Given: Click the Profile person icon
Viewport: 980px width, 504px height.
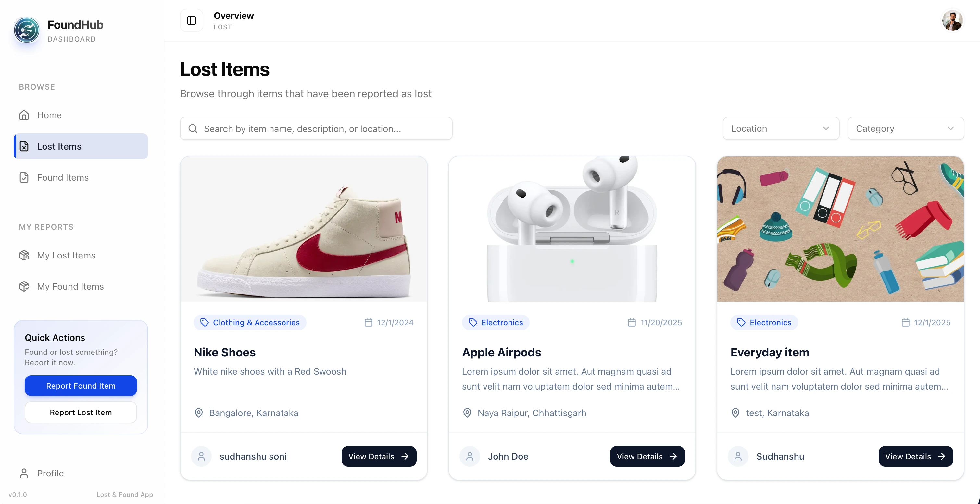Looking at the screenshot, I should coord(24,473).
